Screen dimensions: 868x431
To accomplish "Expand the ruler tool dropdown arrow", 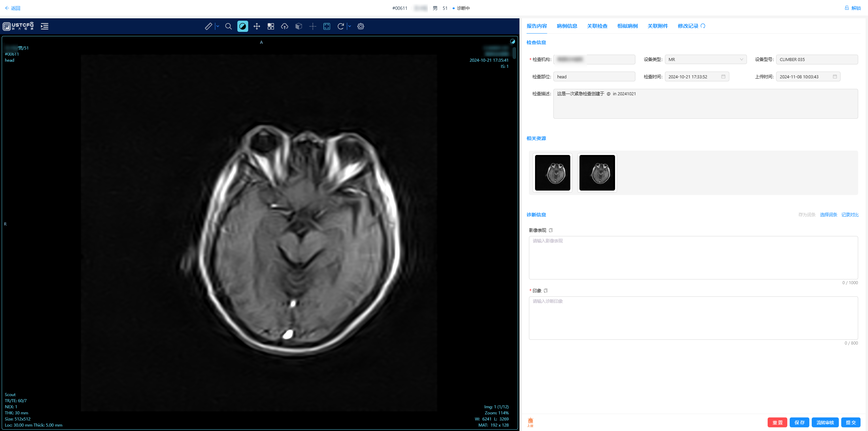I will (218, 26).
